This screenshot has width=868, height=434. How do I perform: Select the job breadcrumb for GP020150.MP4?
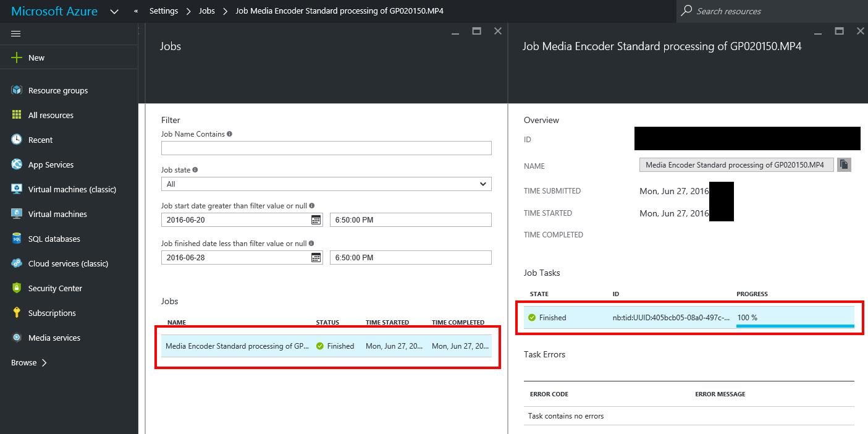tap(340, 11)
